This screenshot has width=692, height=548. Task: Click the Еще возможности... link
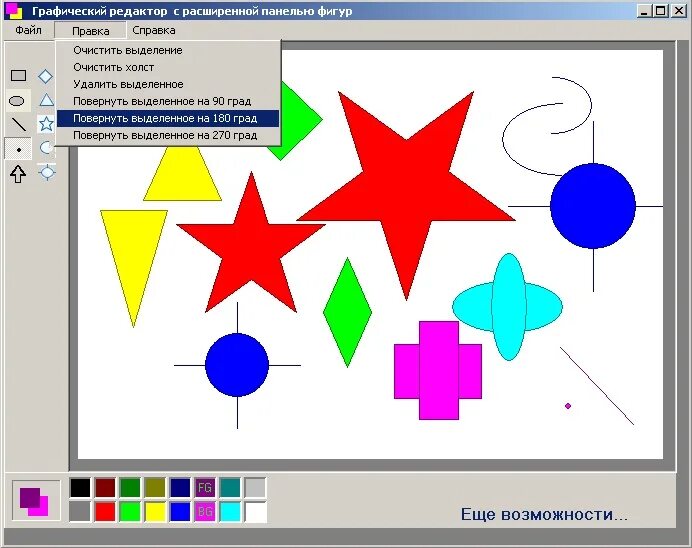[544, 514]
